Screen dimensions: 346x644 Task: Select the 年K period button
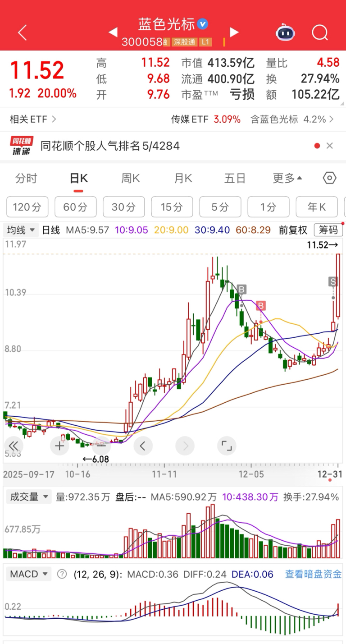(316, 207)
